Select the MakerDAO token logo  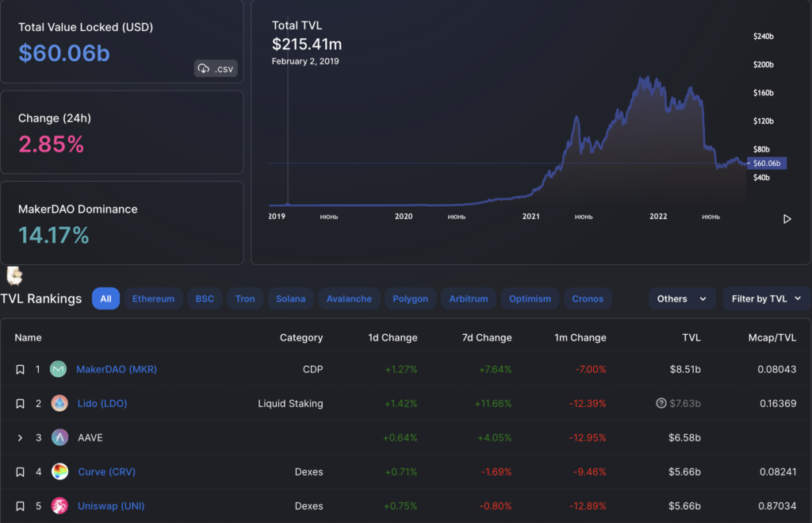click(58, 369)
